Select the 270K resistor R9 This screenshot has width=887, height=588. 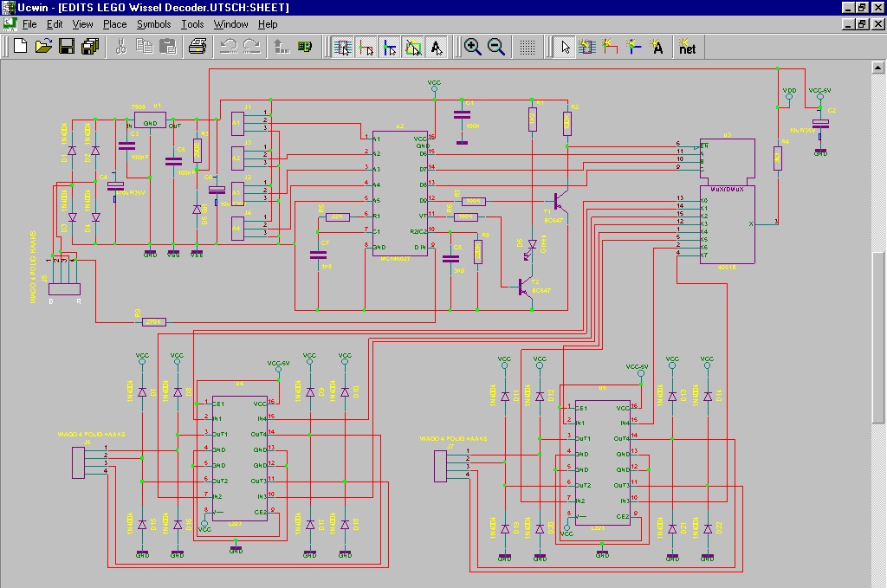[x=153, y=321]
